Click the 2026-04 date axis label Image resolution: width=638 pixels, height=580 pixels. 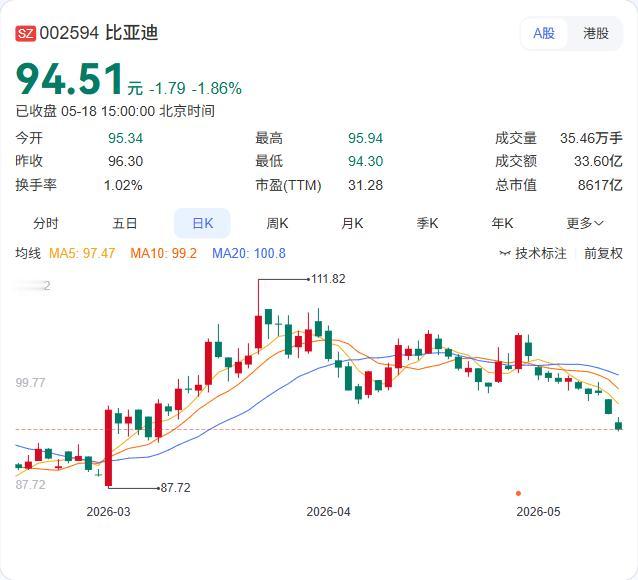click(328, 512)
